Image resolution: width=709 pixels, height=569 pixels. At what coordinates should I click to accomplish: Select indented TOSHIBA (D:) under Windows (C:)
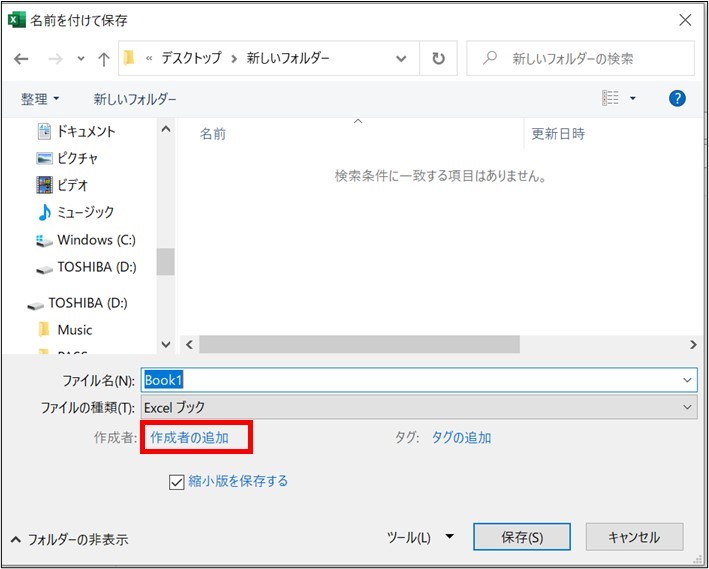tap(86, 267)
